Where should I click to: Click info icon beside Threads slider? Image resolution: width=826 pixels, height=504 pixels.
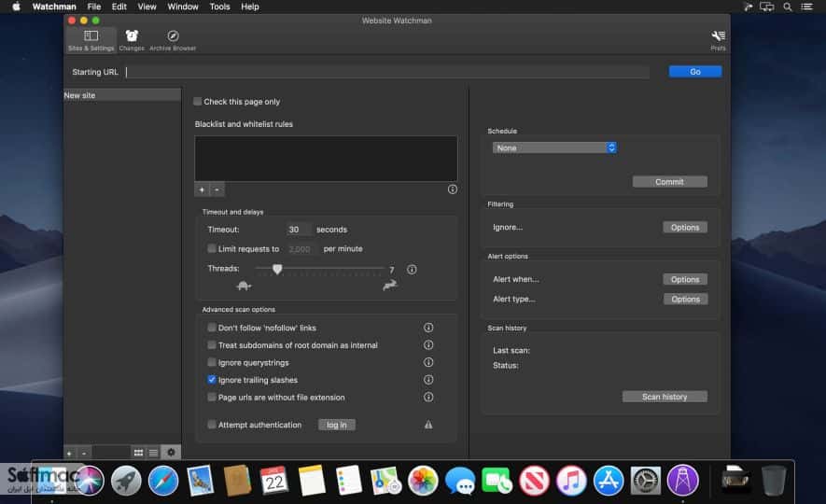tap(412, 270)
